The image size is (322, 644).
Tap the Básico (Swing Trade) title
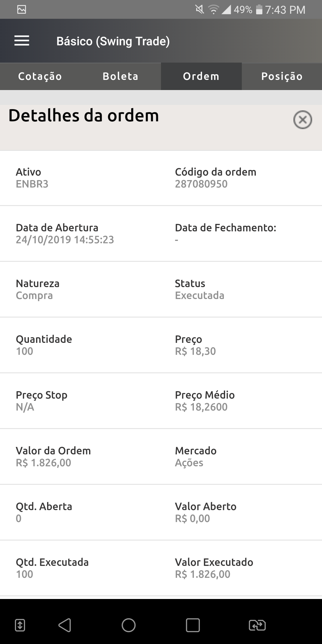[x=113, y=41]
